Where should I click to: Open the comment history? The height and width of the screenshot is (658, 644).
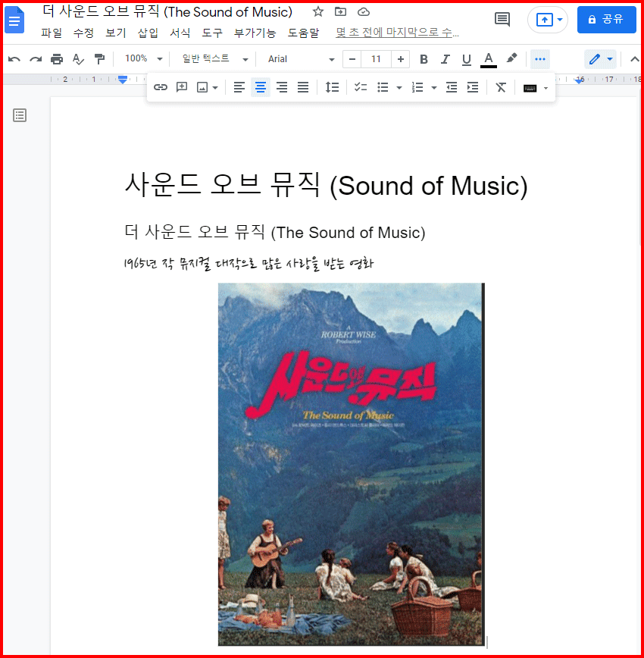[502, 19]
